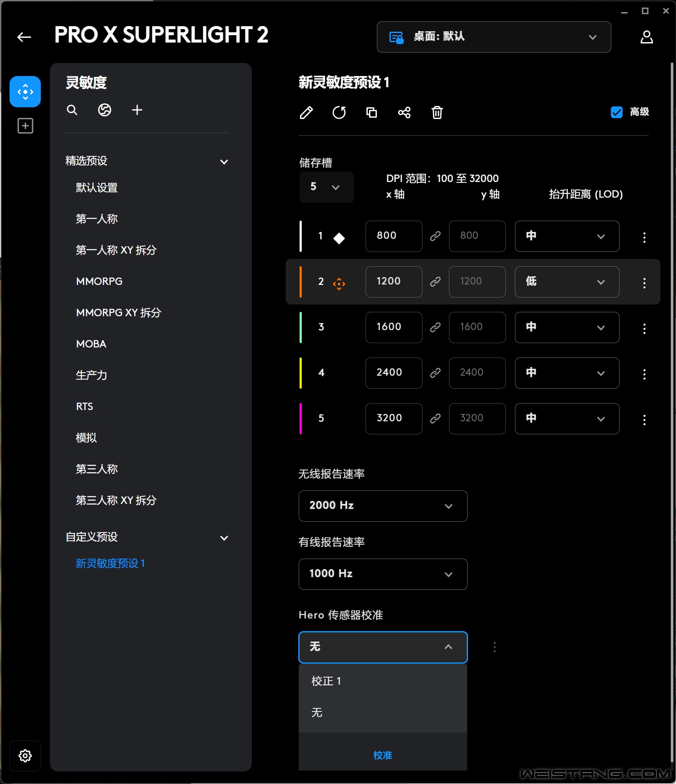
Task: Click the DPI shift icon on slot 2
Action: (x=339, y=284)
